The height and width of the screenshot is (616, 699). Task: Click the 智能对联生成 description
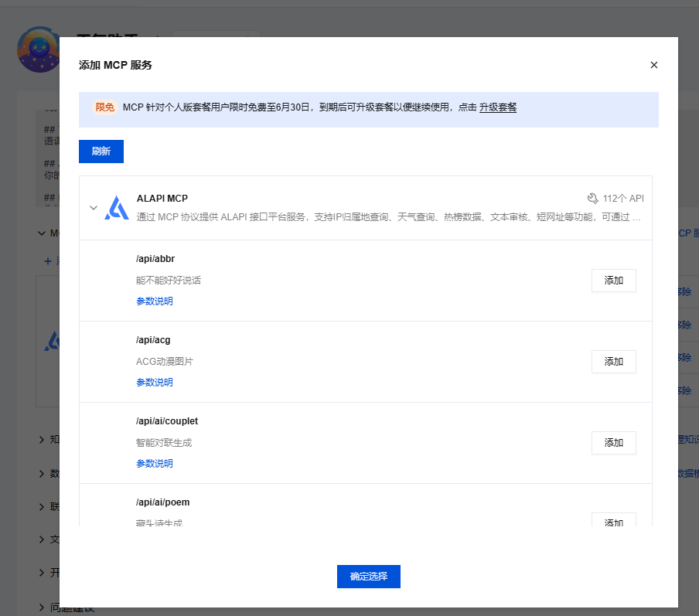(x=164, y=443)
